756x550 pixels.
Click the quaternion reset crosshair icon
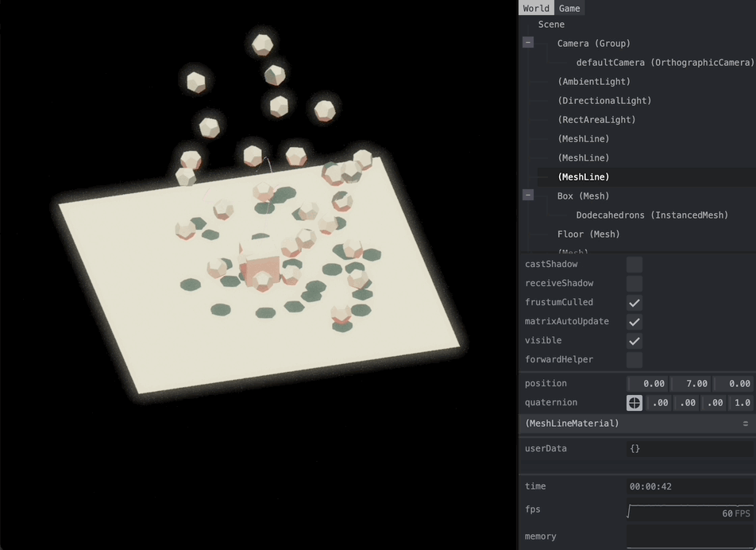click(x=634, y=403)
